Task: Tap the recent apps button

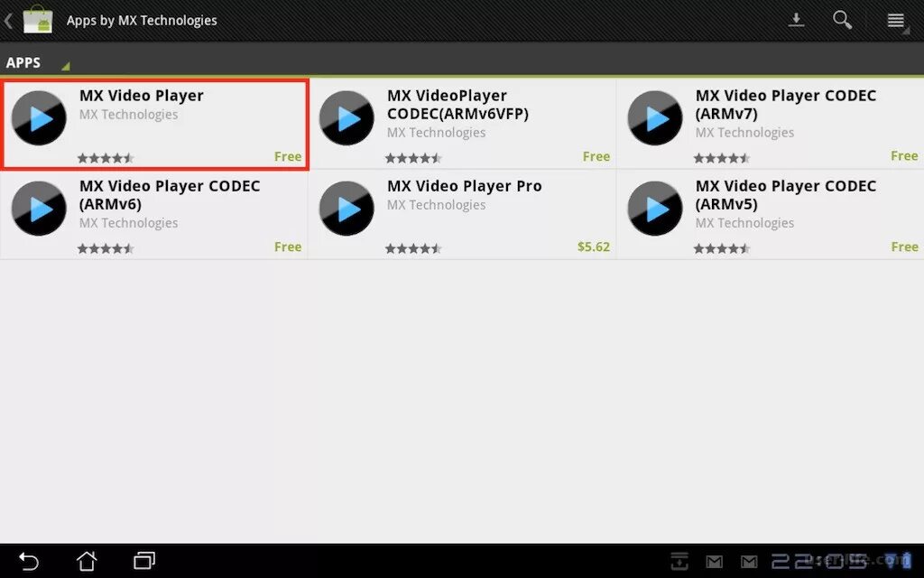Action: (x=144, y=560)
